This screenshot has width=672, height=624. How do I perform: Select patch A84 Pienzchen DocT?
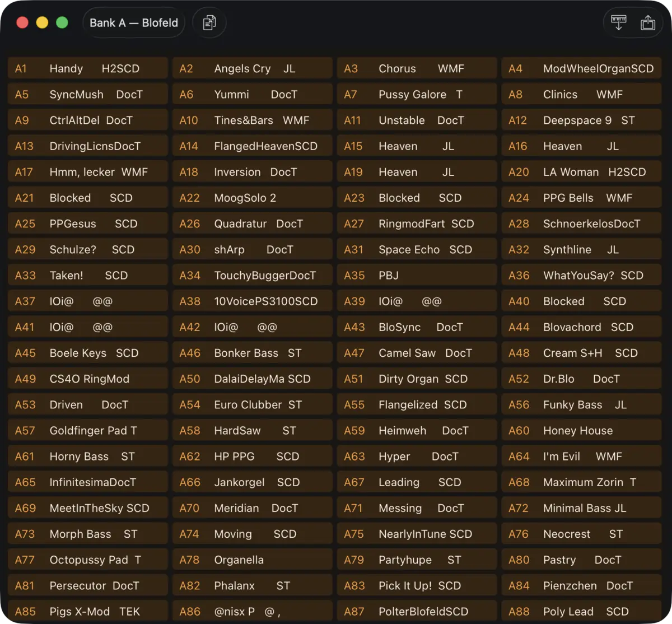coord(582,585)
